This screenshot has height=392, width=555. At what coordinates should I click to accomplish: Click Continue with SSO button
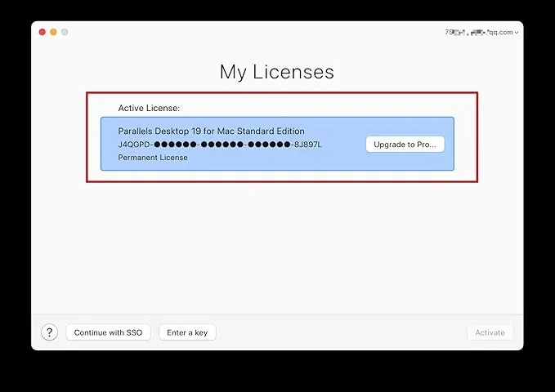pos(109,332)
